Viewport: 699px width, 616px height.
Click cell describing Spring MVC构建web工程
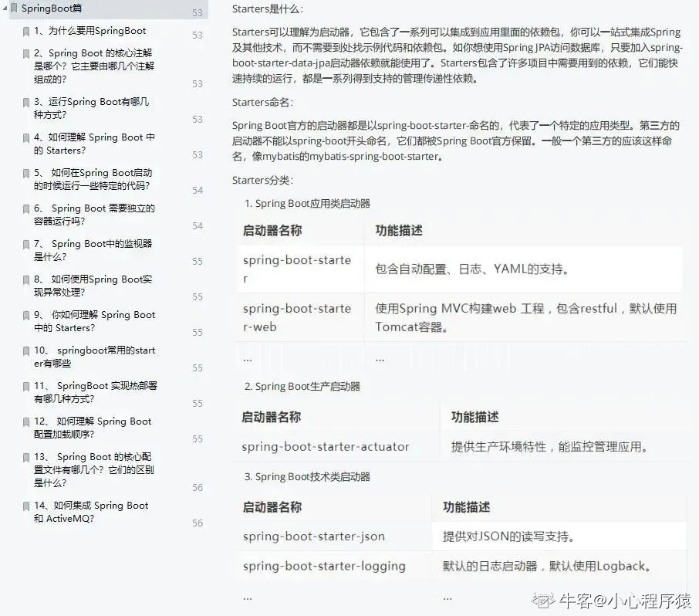click(525, 317)
